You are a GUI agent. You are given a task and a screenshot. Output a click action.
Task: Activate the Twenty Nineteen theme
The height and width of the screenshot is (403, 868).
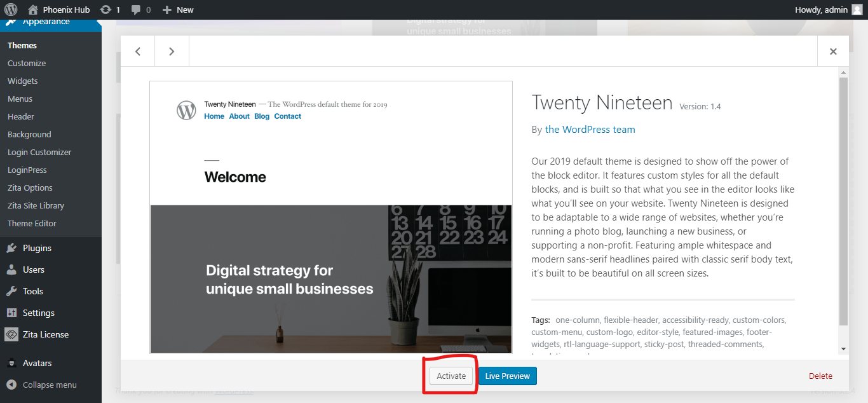point(451,376)
